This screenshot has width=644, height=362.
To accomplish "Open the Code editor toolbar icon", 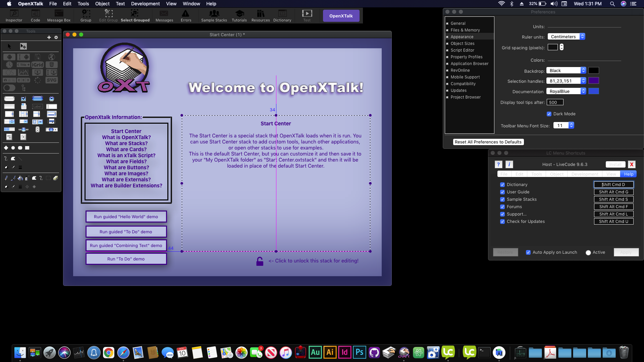I will pos(35,16).
